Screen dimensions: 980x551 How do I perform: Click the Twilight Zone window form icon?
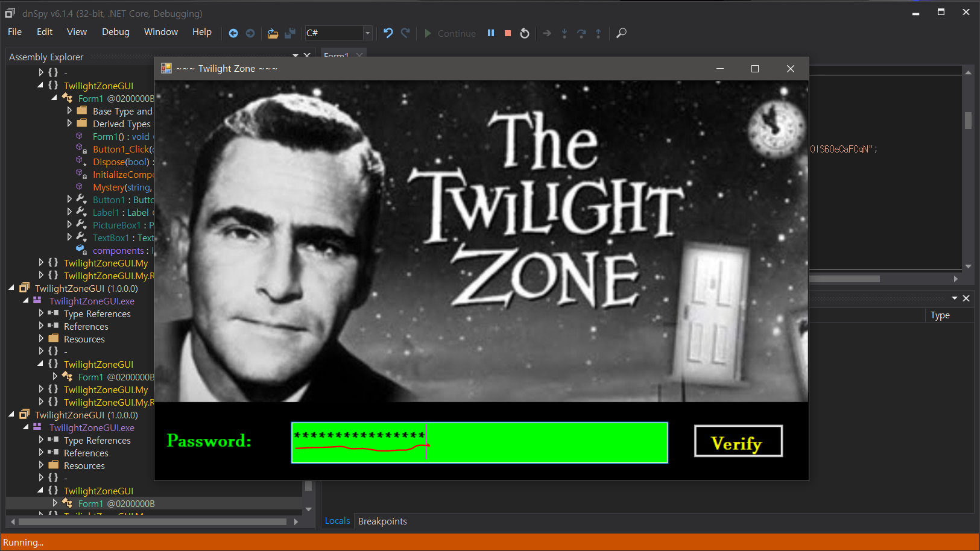click(166, 69)
